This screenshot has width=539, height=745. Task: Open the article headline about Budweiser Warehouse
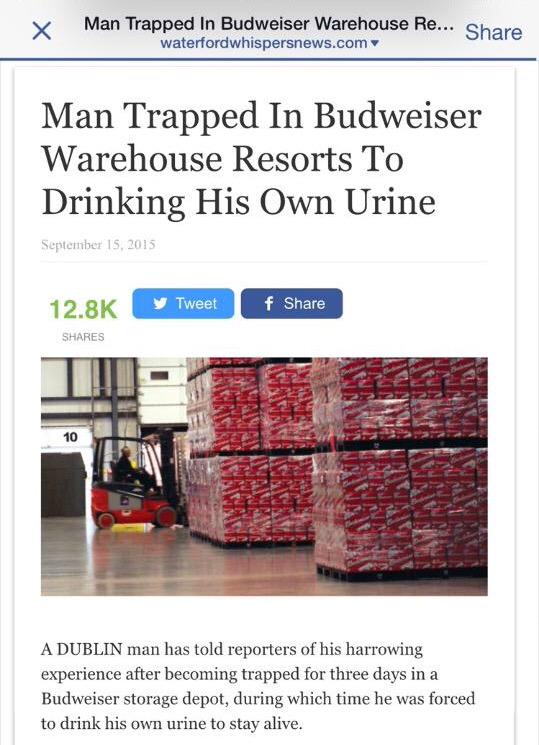(x=261, y=158)
